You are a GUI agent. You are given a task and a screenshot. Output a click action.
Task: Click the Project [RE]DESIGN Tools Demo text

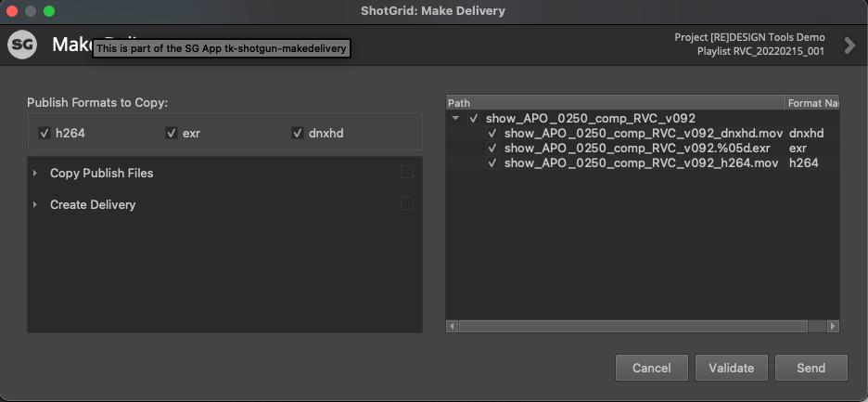click(x=749, y=37)
